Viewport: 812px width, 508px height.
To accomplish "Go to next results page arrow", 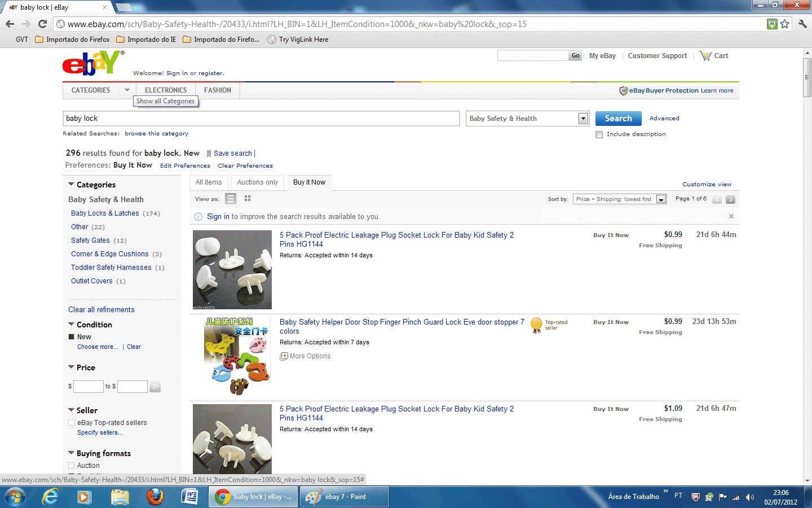I will (x=730, y=199).
